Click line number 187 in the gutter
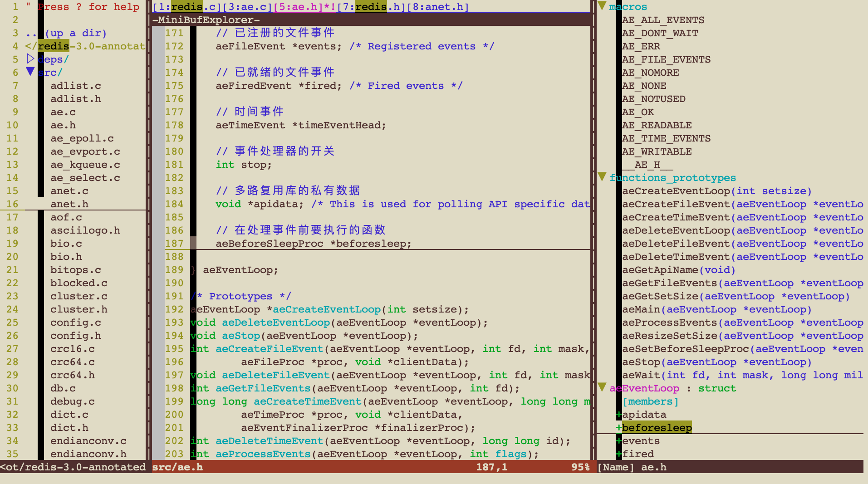 tap(174, 244)
